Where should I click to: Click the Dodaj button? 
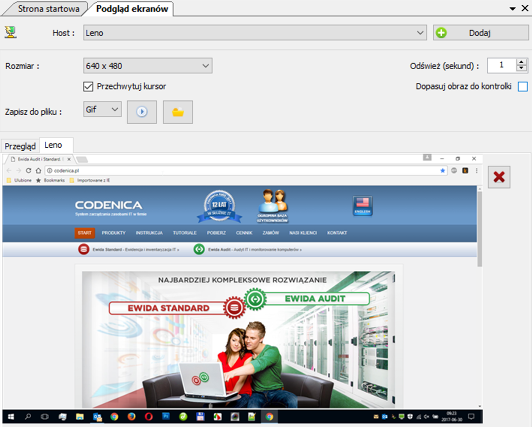(480, 33)
